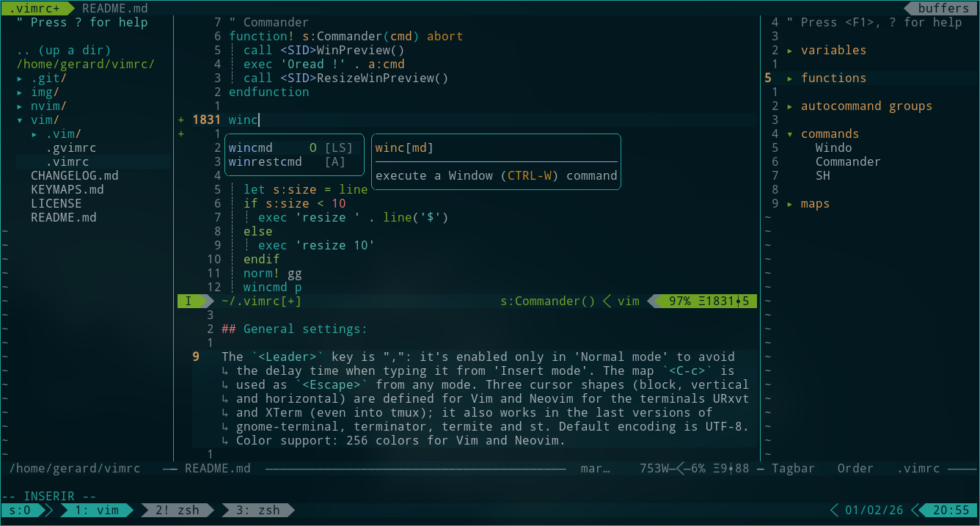Viewport: 980px width, 526px height.
Task: Click the insert mode "I" indicator
Action: 189,301
